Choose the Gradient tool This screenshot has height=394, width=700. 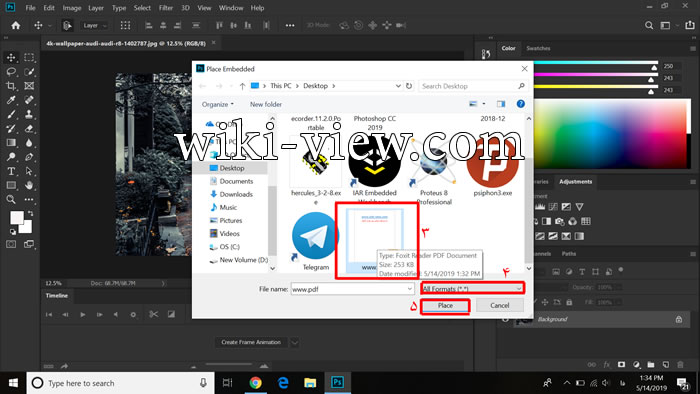pos(11,143)
